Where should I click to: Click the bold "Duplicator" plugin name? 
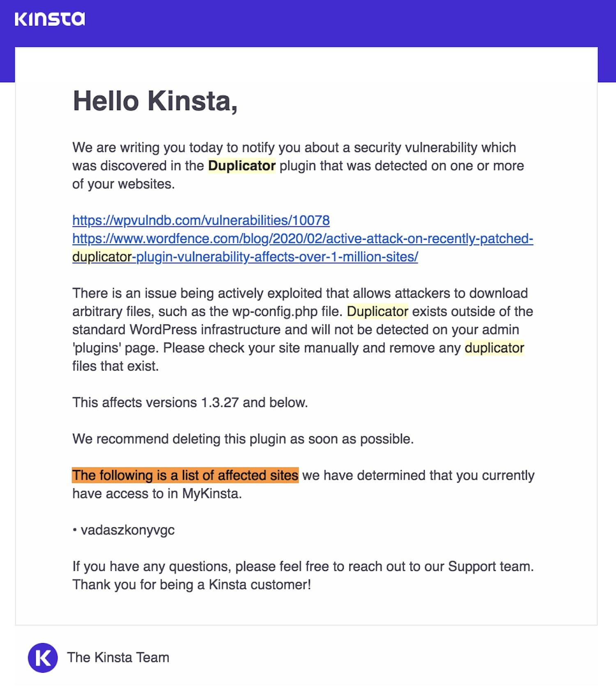click(241, 166)
